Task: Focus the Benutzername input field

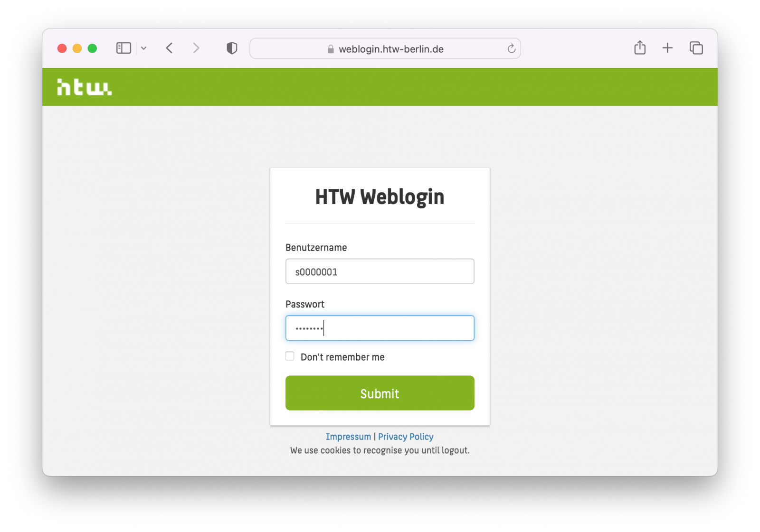Action: tap(380, 271)
